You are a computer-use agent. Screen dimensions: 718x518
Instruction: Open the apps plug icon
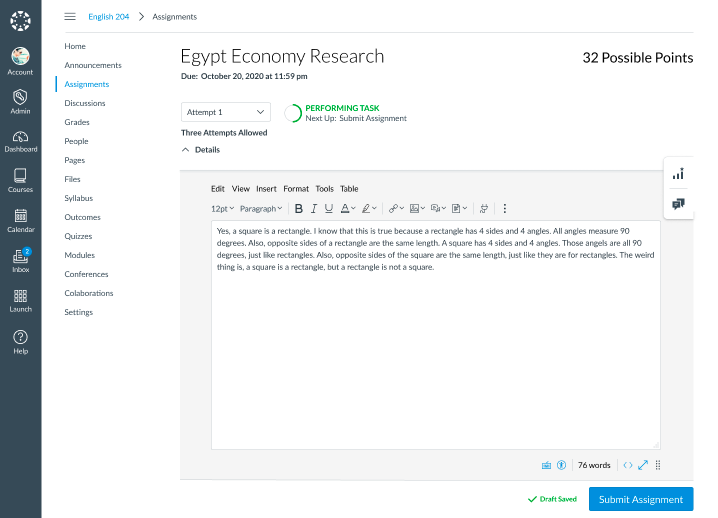pos(484,209)
